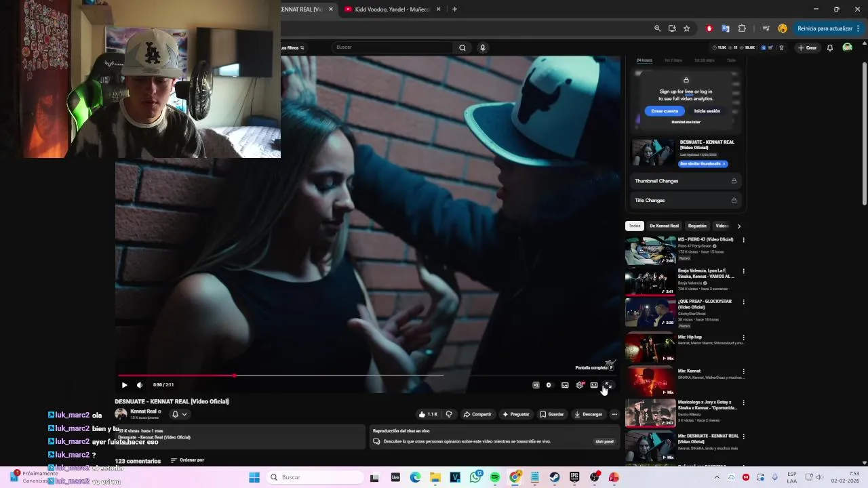Select the Todos filter chip
The image size is (868, 488).
tap(635, 226)
